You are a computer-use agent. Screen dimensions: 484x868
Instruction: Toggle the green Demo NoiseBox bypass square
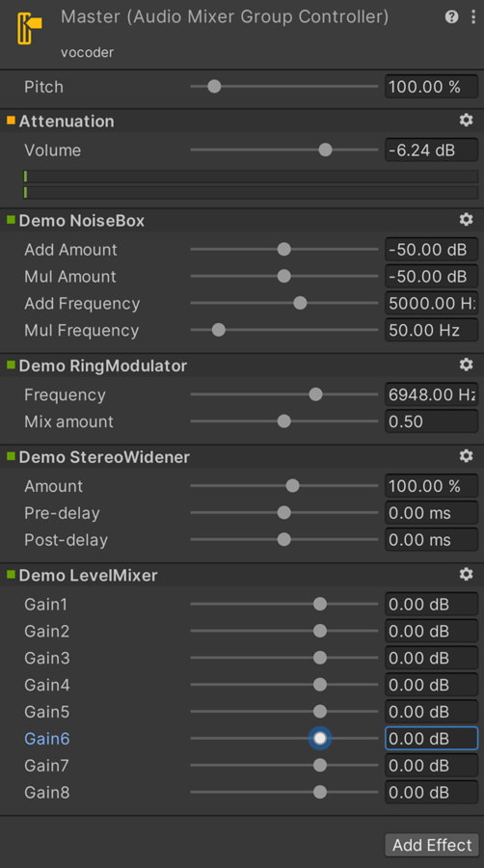tap(11, 220)
